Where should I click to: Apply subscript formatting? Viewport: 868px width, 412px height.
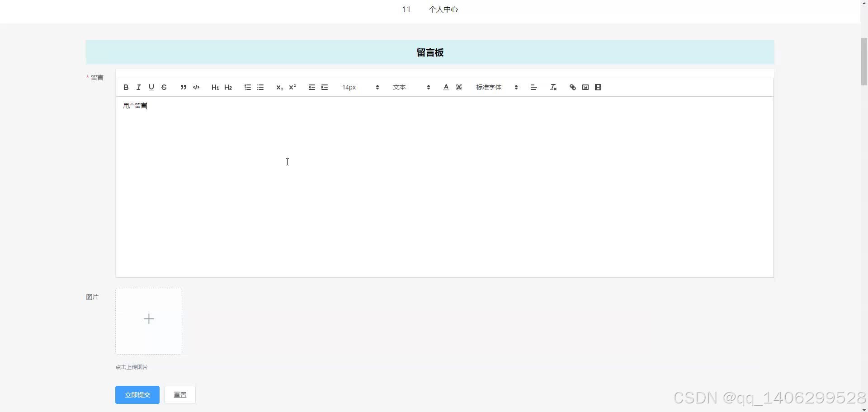pyautogui.click(x=279, y=87)
